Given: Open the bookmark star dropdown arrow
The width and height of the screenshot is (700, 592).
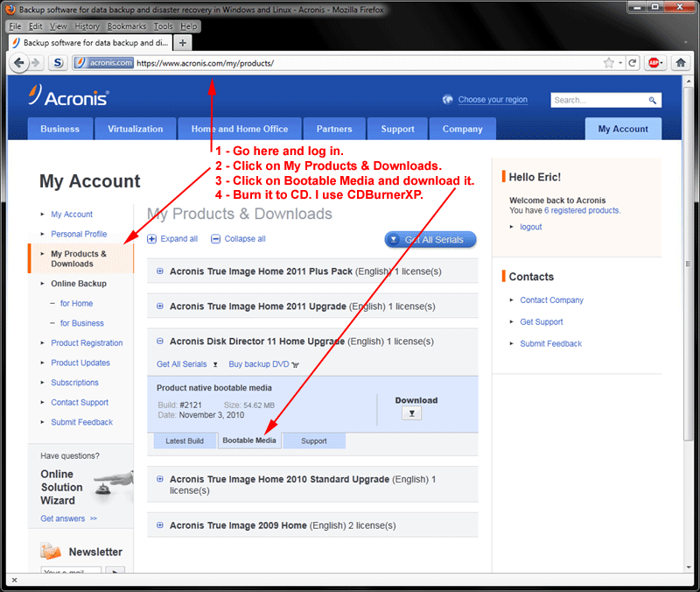Looking at the screenshot, I should coord(620,63).
